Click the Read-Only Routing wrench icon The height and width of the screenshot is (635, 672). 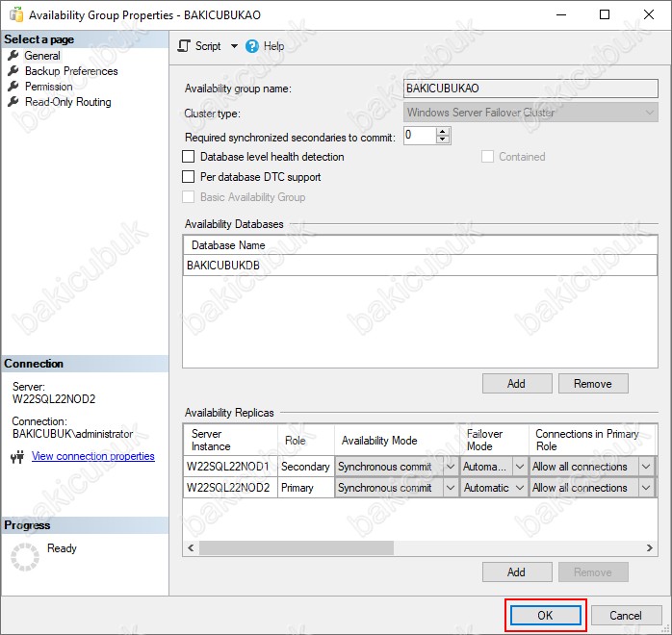(13, 102)
